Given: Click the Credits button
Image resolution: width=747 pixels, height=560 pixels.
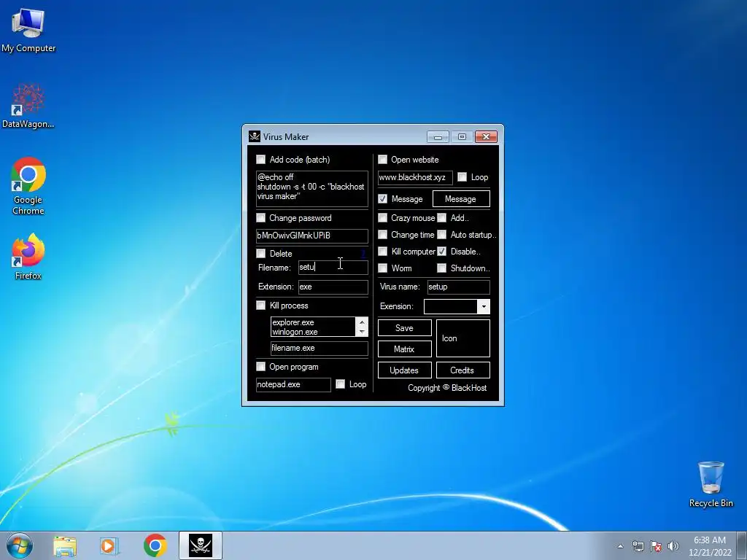Looking at the screenshot, I should point(462,370).
